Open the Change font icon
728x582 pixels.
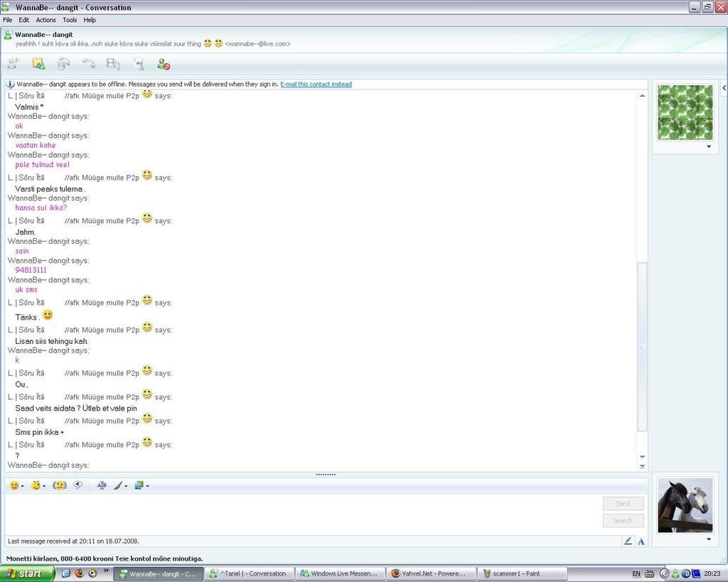tap(102, 485)
